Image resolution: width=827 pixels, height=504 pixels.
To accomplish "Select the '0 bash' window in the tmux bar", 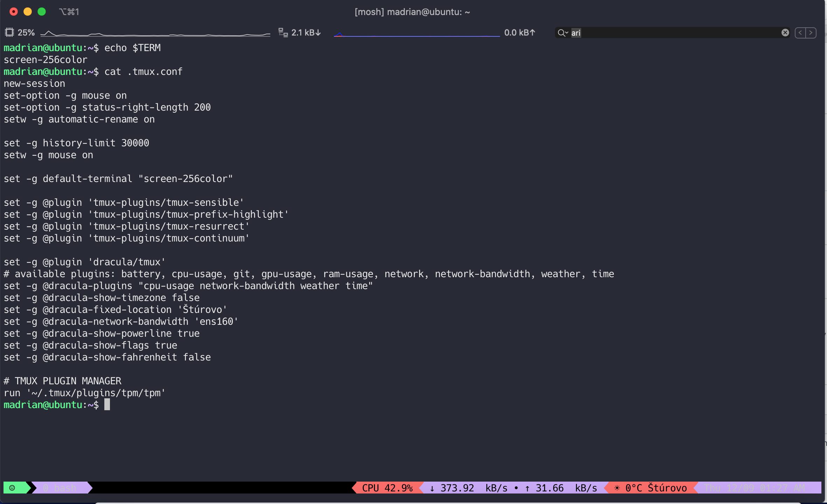I will click(x=60, y=488).
